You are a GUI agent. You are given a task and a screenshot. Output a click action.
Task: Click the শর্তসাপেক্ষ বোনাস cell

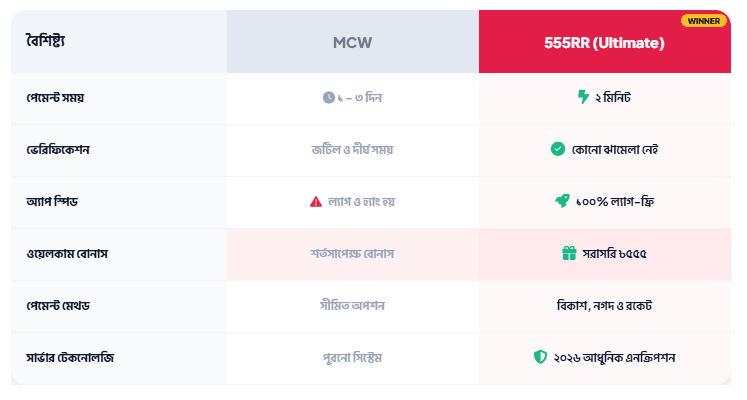352,253
